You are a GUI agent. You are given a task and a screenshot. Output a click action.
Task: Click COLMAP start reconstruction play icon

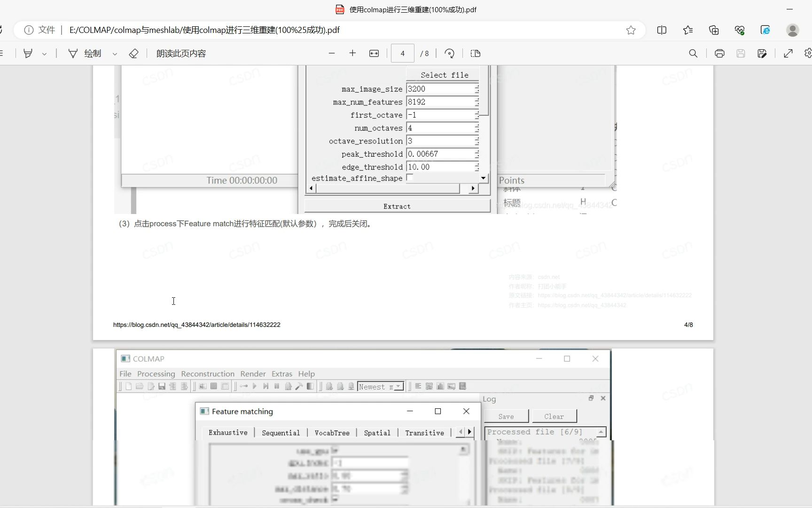(255, 386)
